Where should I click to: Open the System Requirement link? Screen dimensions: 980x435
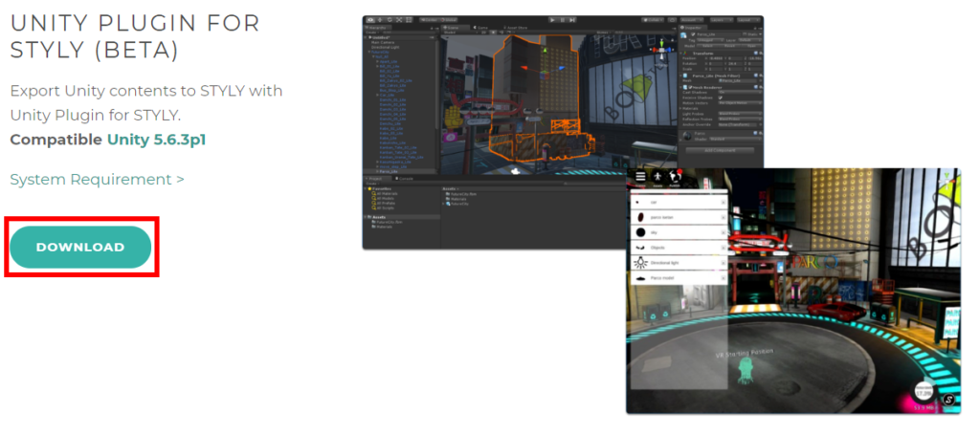pyautogui.click(x=97, y=180)
